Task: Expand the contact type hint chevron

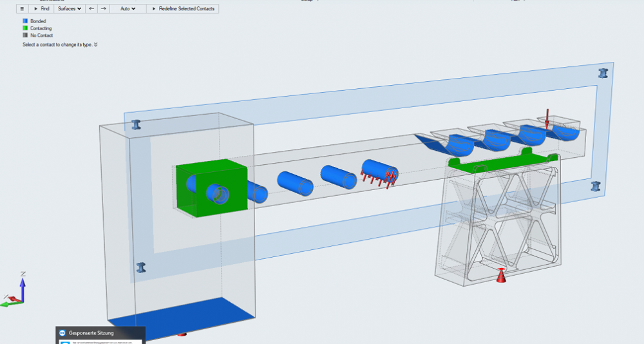Action: [96, 44]
